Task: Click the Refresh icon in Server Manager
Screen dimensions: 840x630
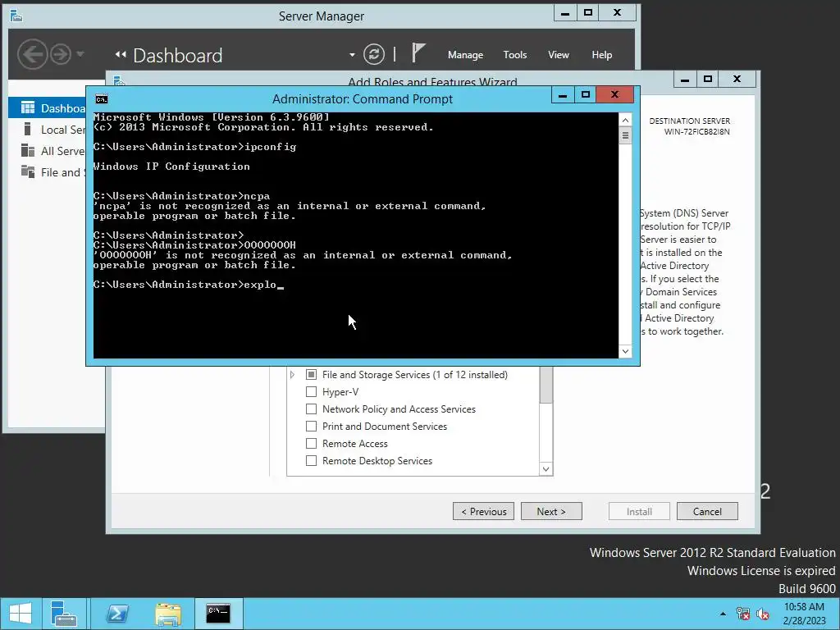Action: pos(374,54)
